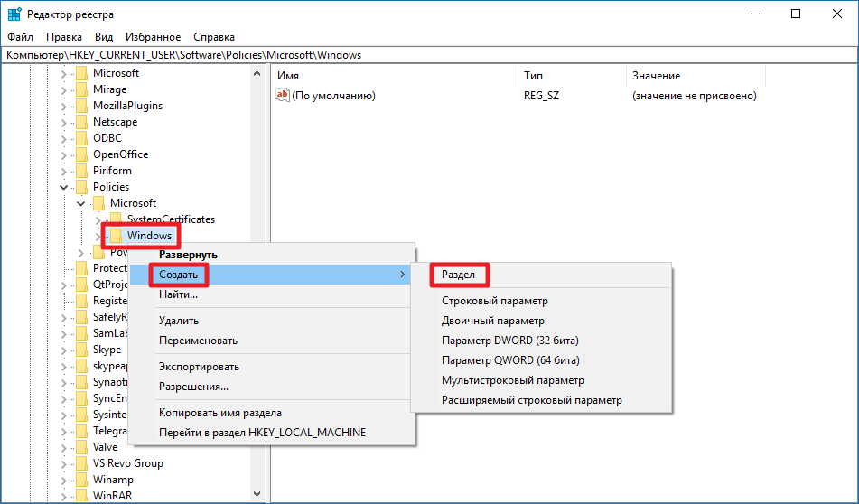The width and height of the screenshot is (859, 504).
Task: Choose Разрешения... in the context menu
Action: [x=193, y=387]
